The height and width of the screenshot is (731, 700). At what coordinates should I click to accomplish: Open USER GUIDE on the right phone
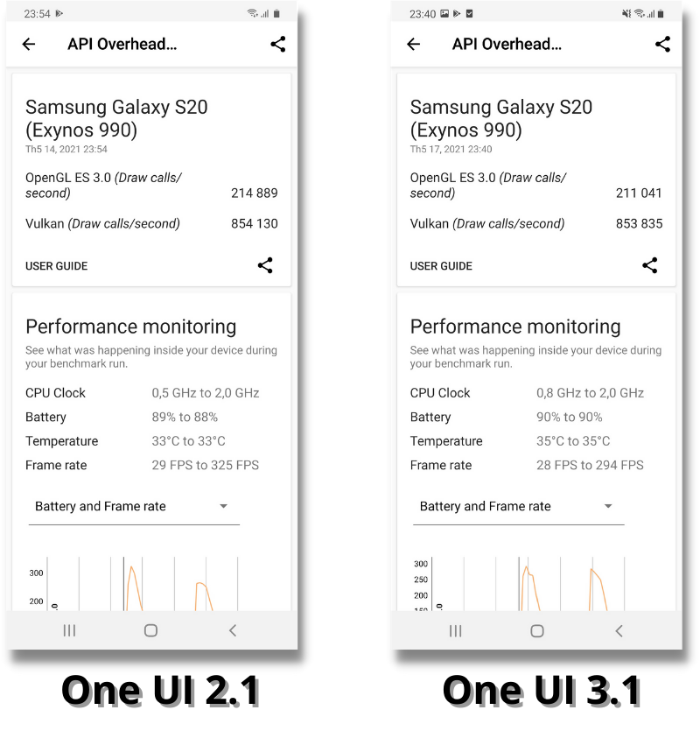click(442, 266)
